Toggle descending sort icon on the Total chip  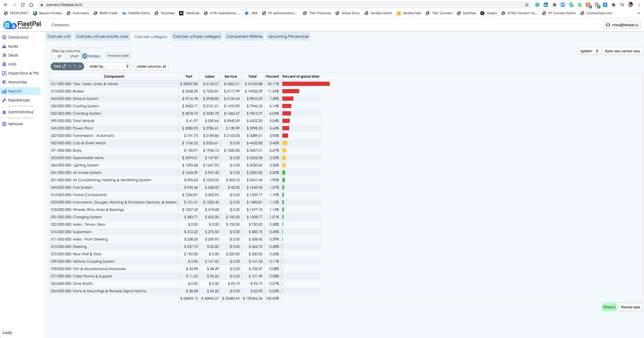pos(64,66)
